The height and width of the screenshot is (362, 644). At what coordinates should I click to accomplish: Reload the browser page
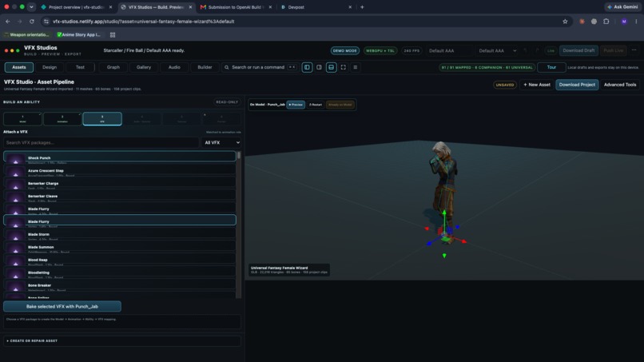32,22
